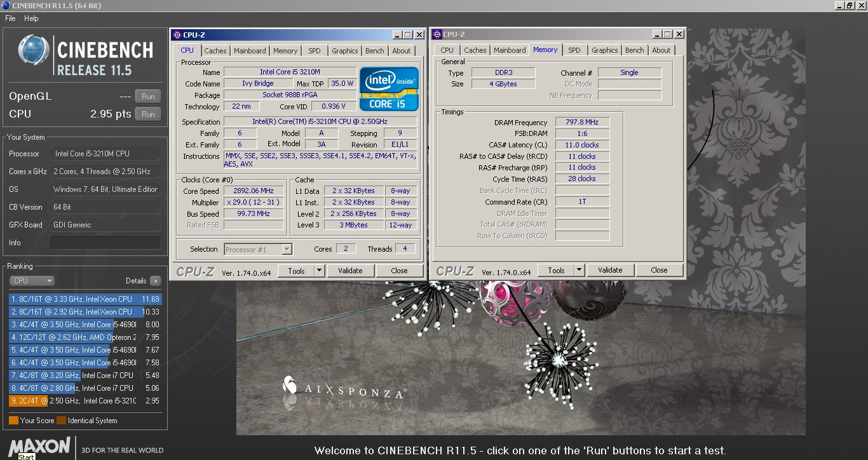Click the ranking Details arrow button

(x=156, y=280)
